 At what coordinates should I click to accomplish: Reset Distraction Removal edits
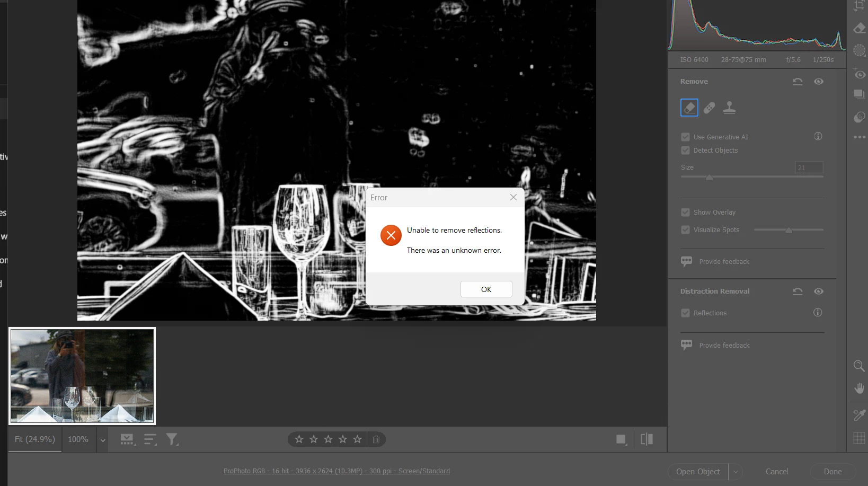[797, 291]
